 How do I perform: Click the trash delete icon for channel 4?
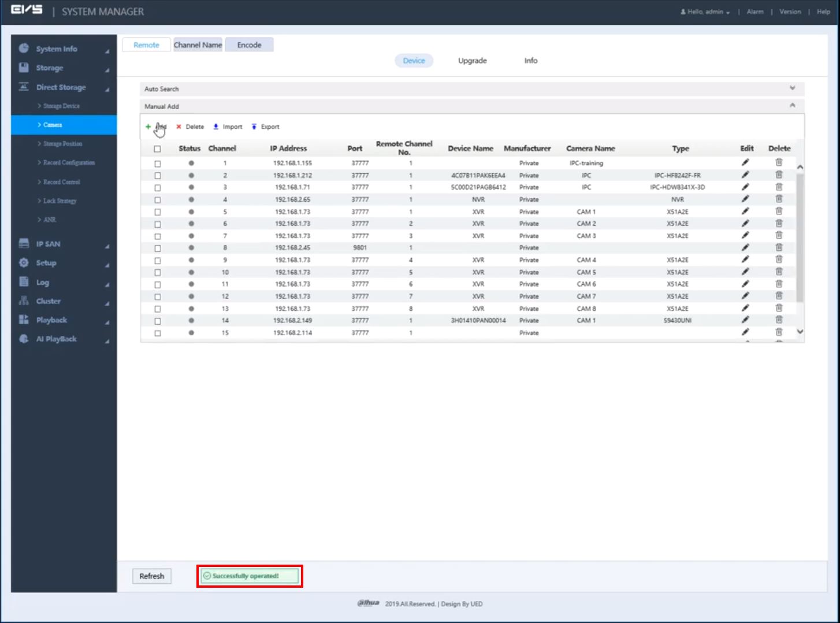coord(779,199)
